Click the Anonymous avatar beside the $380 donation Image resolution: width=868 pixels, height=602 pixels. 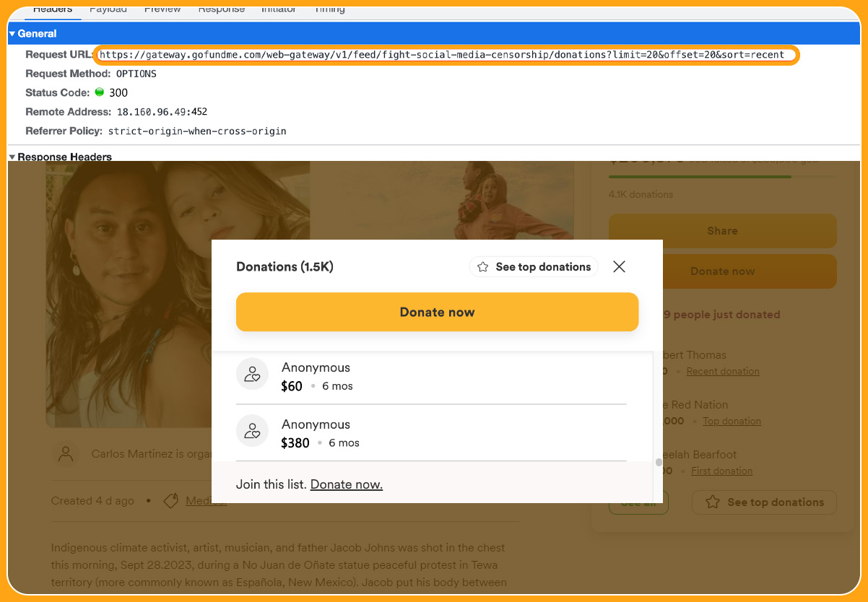252,431
